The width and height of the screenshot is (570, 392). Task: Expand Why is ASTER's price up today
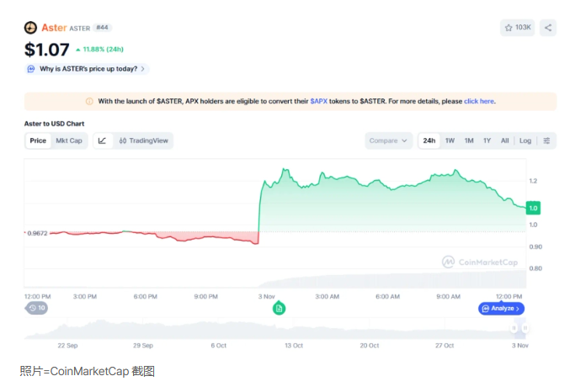pos(88,68)
